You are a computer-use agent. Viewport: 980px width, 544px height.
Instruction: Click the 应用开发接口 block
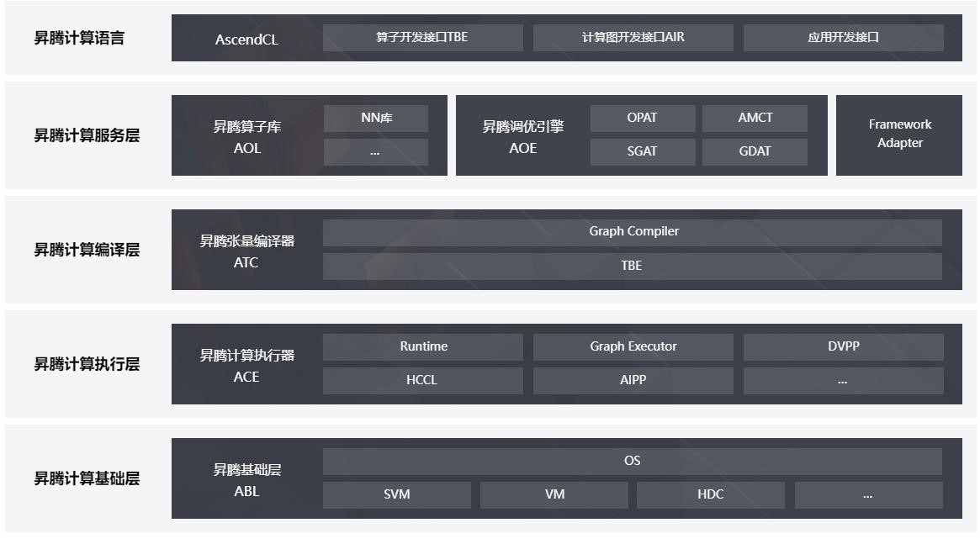point(843,38)
